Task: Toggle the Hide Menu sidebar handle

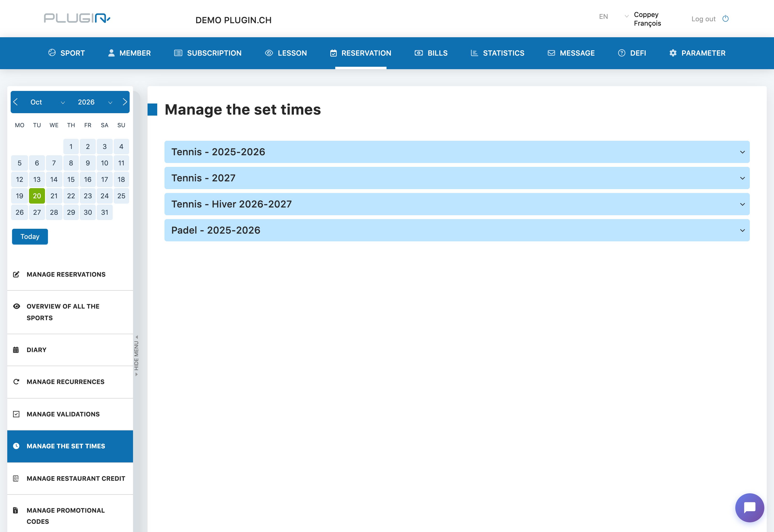Action: [x=136, y=355]
